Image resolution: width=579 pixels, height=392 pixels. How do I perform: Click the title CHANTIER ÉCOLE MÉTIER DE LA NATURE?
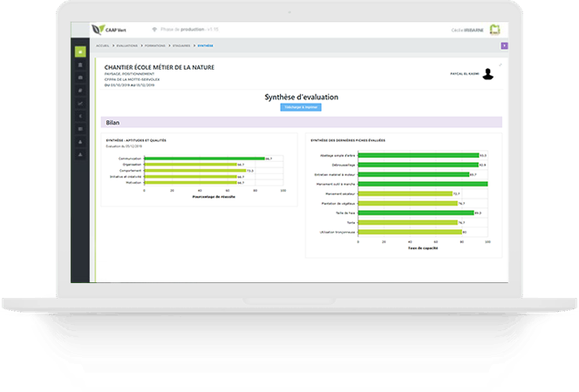pos(160,67)
